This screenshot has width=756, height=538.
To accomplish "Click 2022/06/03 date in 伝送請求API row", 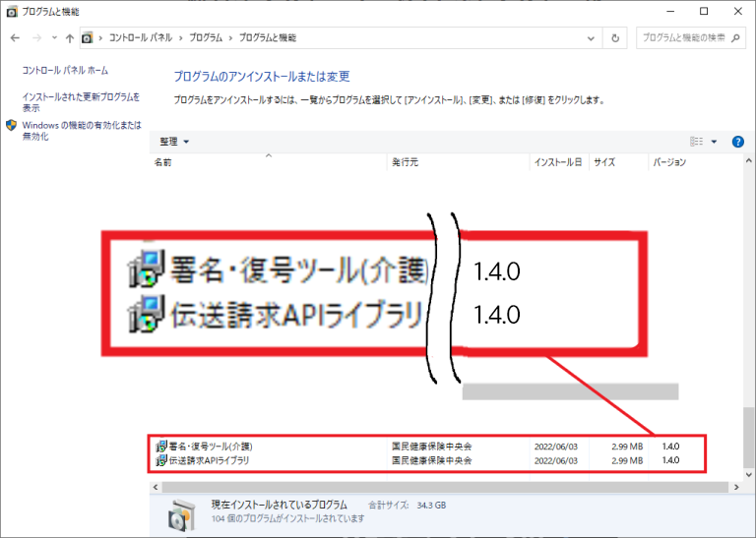I will point(556,460).
